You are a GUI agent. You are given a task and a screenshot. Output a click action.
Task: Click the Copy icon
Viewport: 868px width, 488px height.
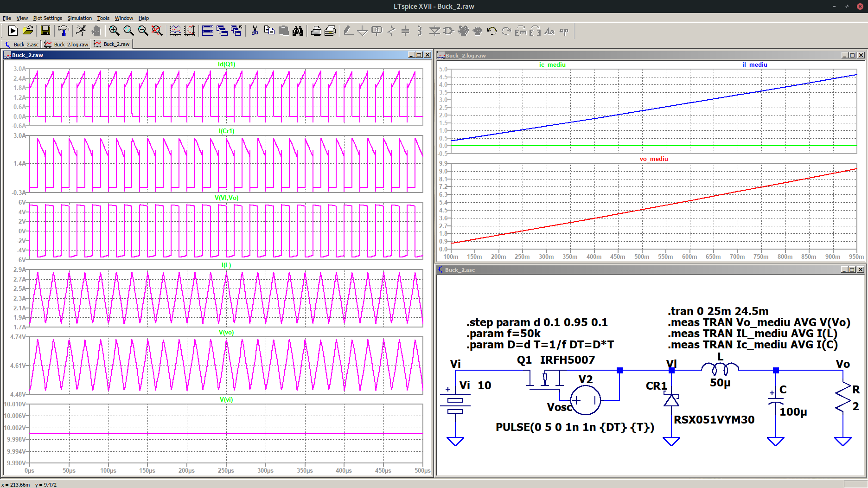[x=269, y=31]
